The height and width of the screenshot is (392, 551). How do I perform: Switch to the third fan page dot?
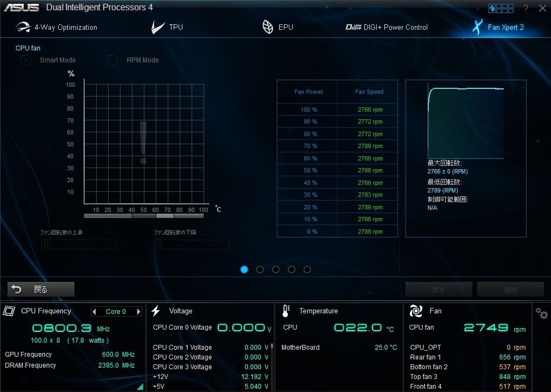(x=276, y=269)
